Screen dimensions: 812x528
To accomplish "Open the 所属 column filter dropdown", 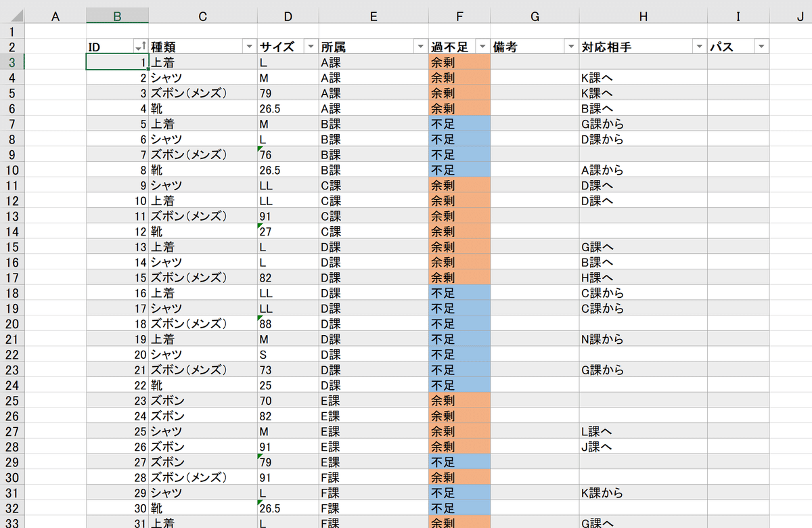I will tap(420, 47).
